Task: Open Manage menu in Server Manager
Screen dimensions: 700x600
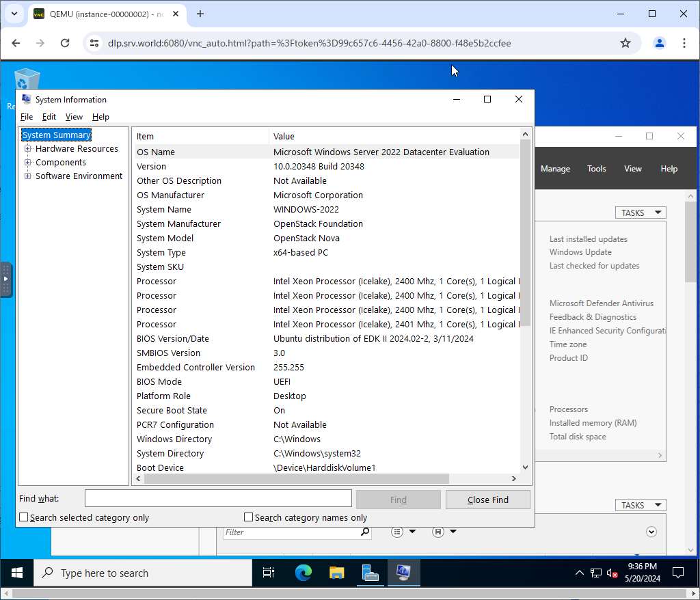Action: pos(555,169)
